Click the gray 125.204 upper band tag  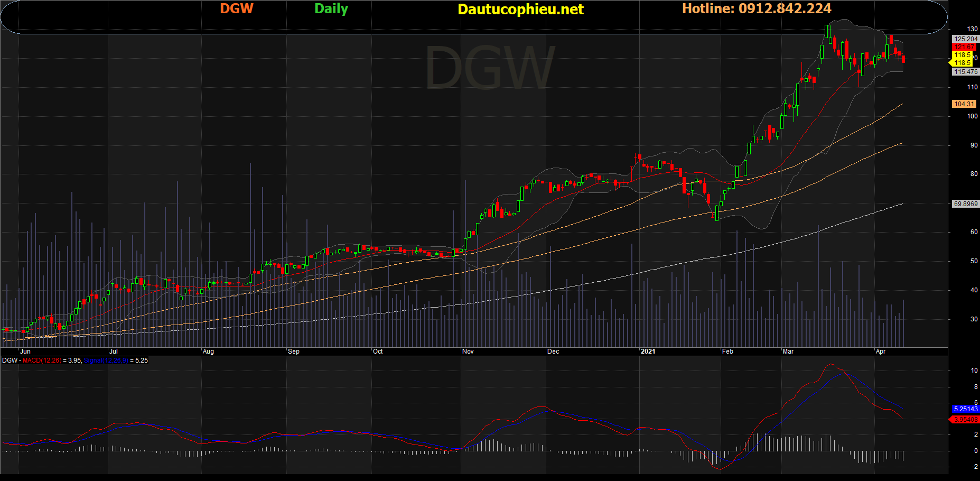[x=965, y=39]
